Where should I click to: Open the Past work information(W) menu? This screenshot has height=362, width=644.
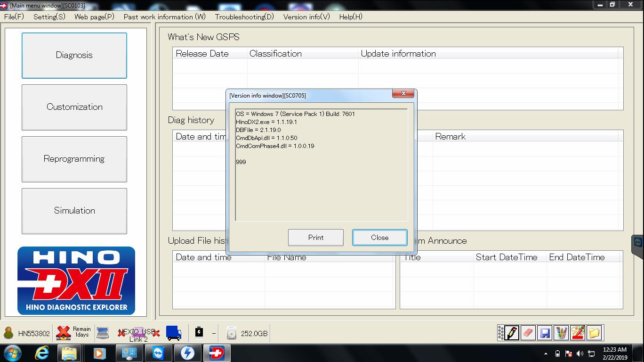point(164,16)
